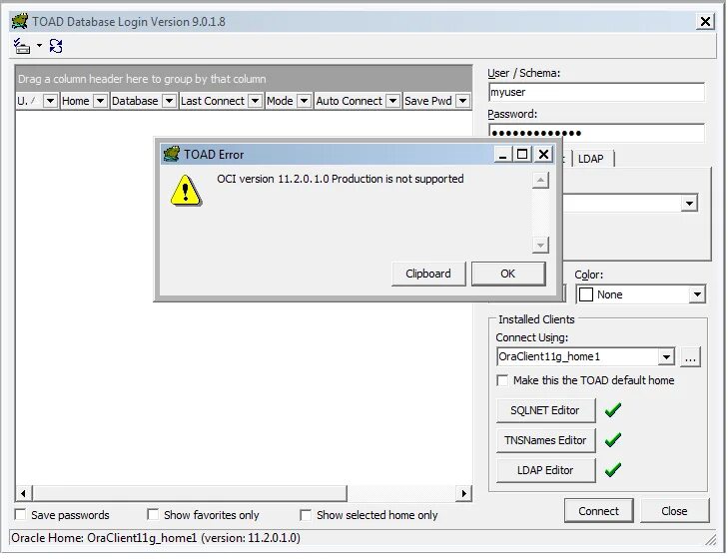Screen dimensions: 728x560
Task: Click the TOAD frog icon in the Login title bar
Action: (20, 21)
